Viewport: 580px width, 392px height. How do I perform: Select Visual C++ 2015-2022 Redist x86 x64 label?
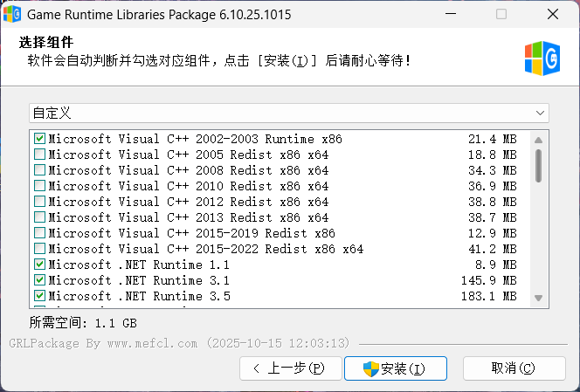click(206, 249)
